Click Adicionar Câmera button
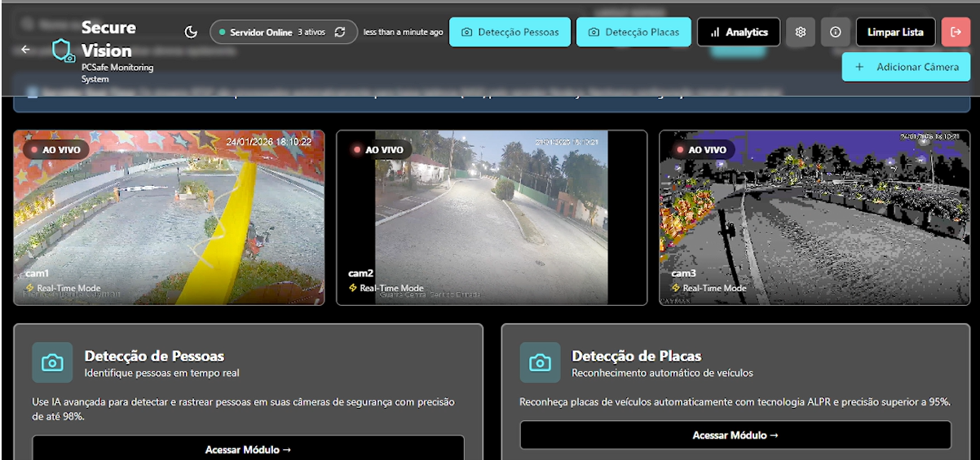 (907, 67)
